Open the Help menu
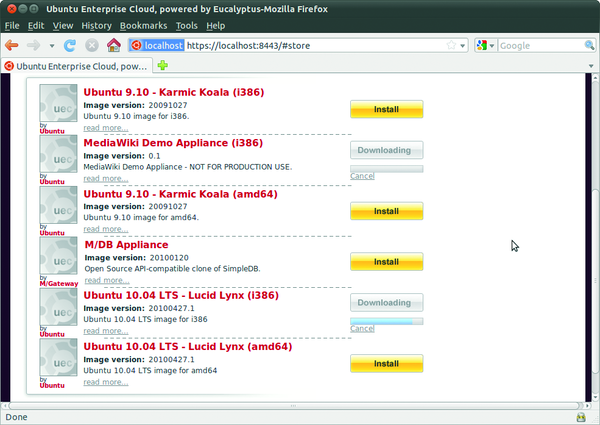The width and height of the screenshot is (600, 425). tap(215, 26)
